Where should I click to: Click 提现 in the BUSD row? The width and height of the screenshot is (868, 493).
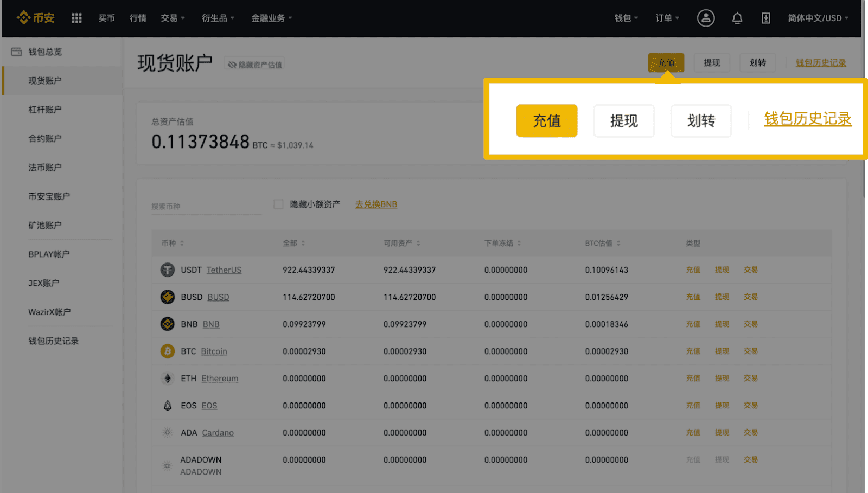pyautogui.click(x=722, y=297)
